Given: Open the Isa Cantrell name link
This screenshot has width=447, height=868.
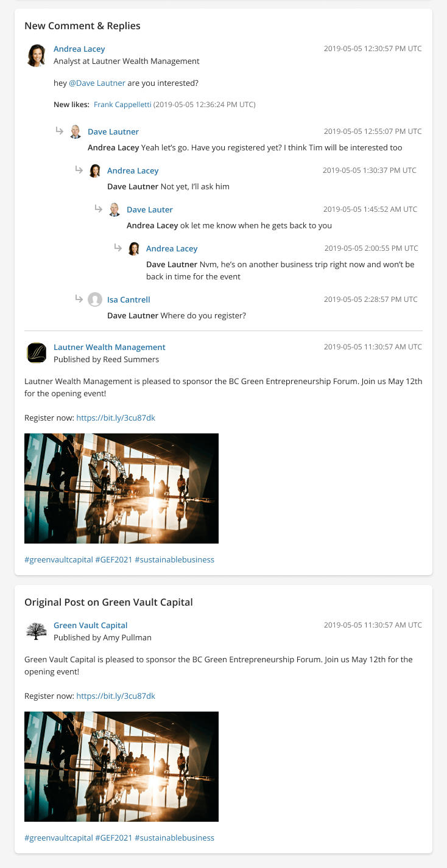Looking at the screenshot, I should pos(128,299).
